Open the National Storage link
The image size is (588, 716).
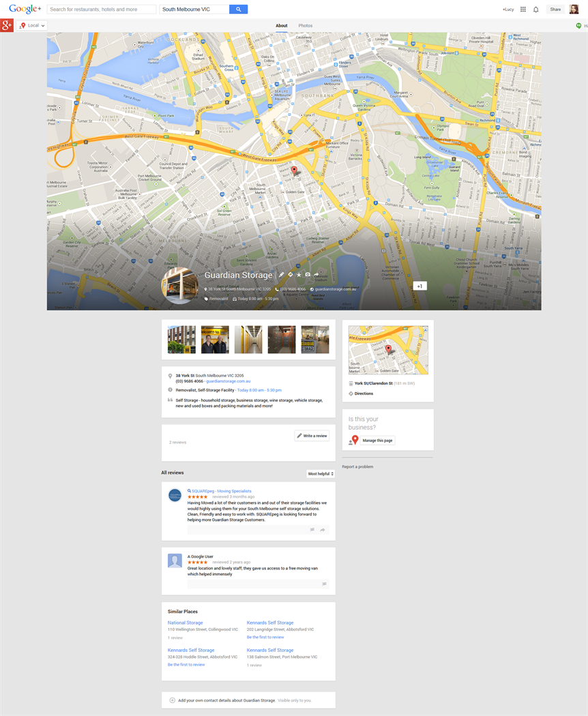click(186, 623)
